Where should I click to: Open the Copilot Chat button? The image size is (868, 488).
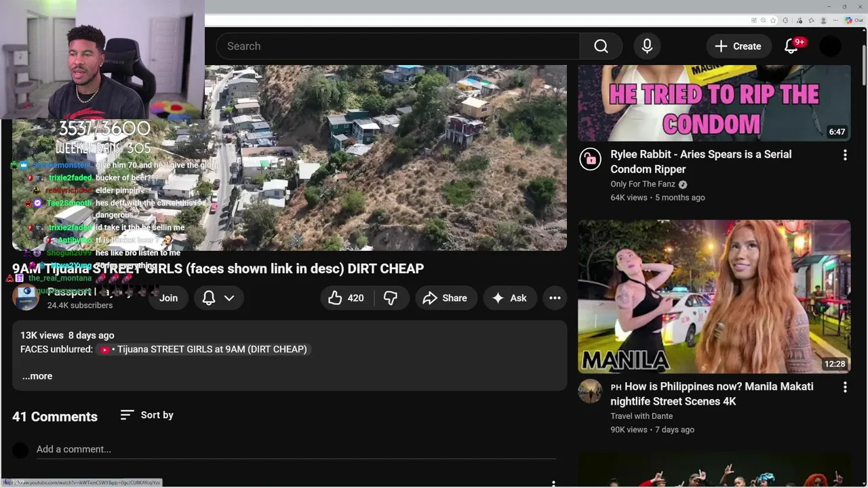click(854, 20)
